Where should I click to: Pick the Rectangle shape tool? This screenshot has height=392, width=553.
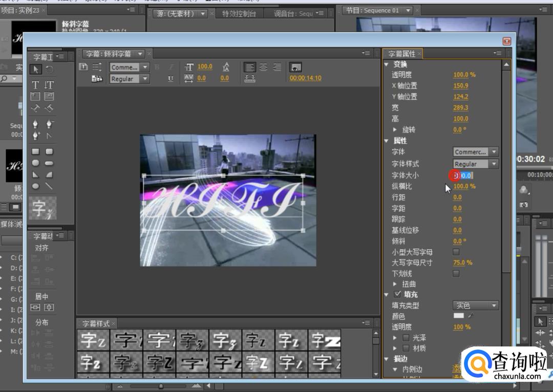point(35,151)
